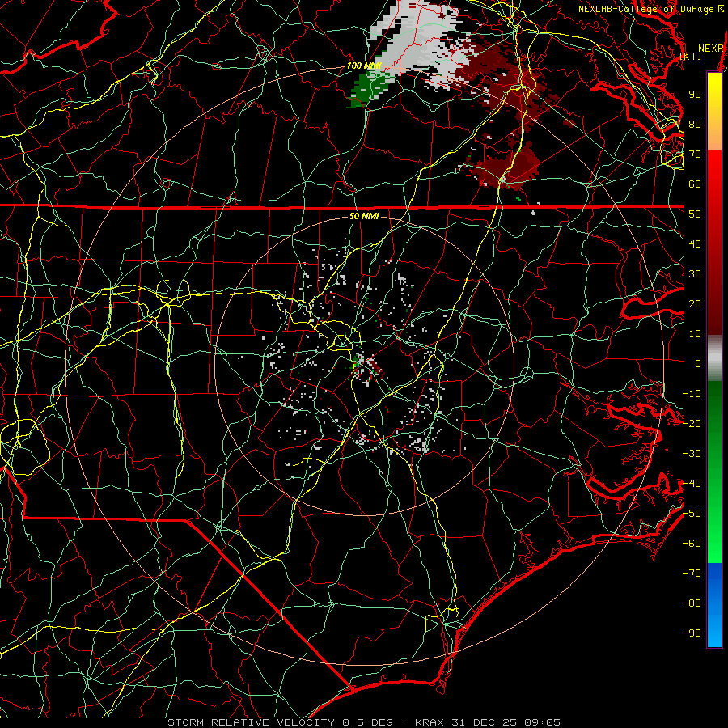
Task: Click the 10 value on velocity scale
Action: click(695, 334)
